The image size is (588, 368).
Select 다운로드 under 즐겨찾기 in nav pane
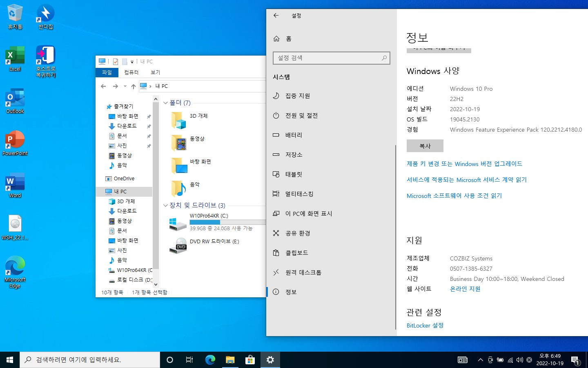point(127,126)
